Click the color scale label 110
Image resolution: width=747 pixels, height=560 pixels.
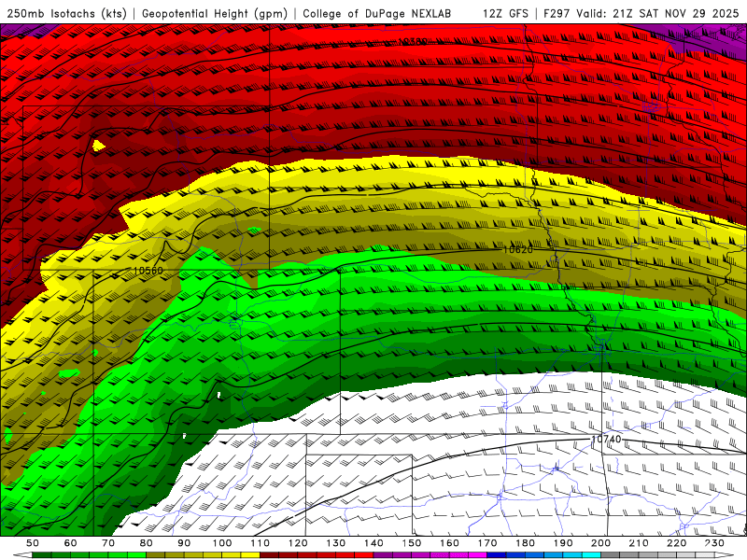[x=261, y=543]
